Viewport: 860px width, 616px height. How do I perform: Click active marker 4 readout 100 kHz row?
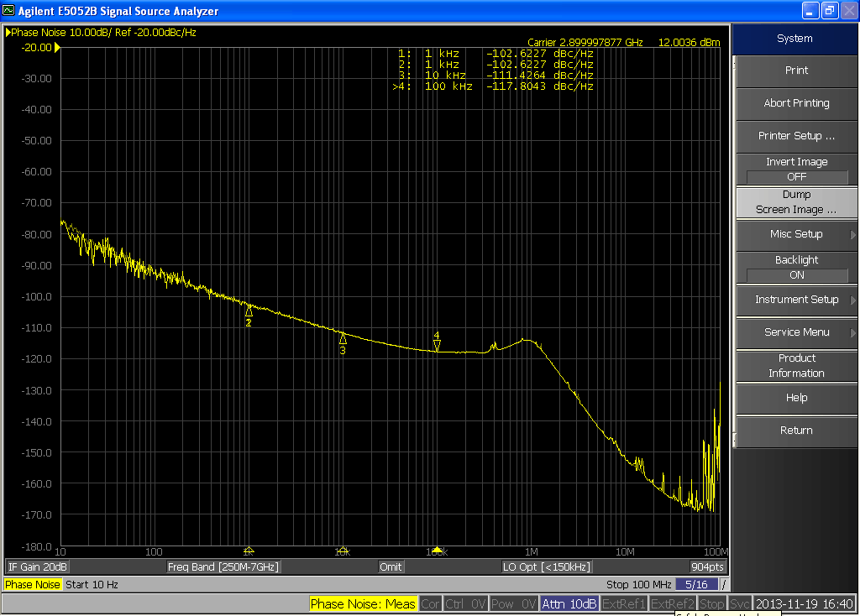(x=493, y=86)
